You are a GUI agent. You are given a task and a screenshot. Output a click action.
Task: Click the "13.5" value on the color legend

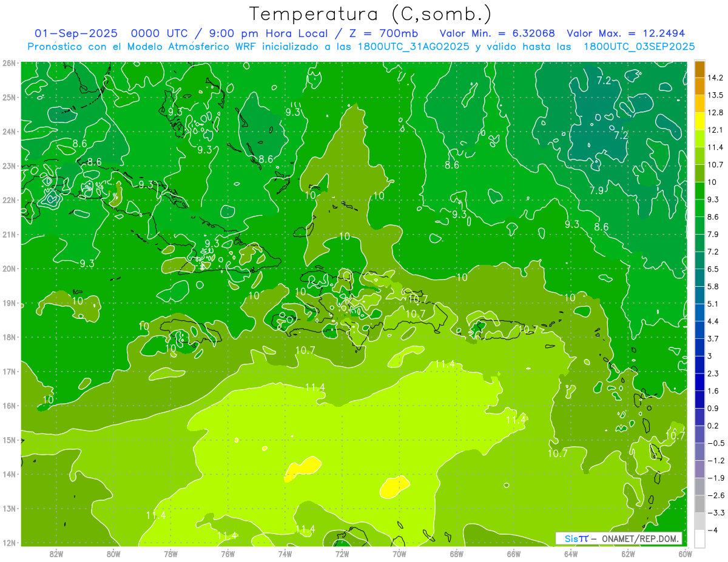716,95
